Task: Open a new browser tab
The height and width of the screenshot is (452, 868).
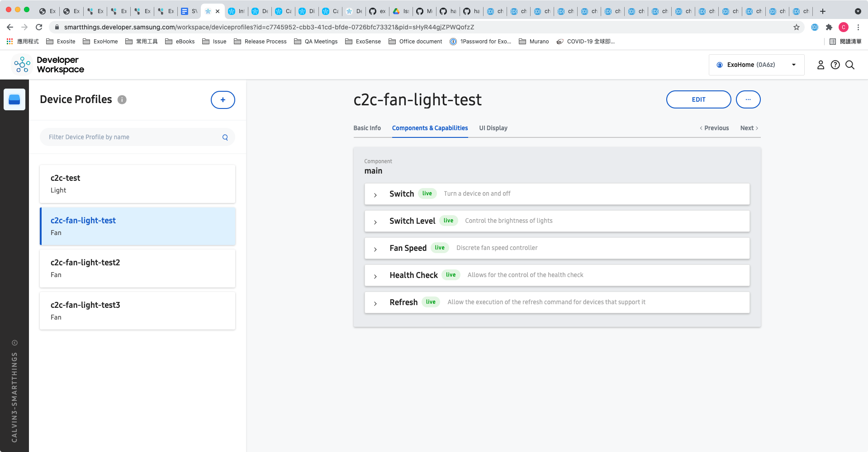Action: pos(823,11)
